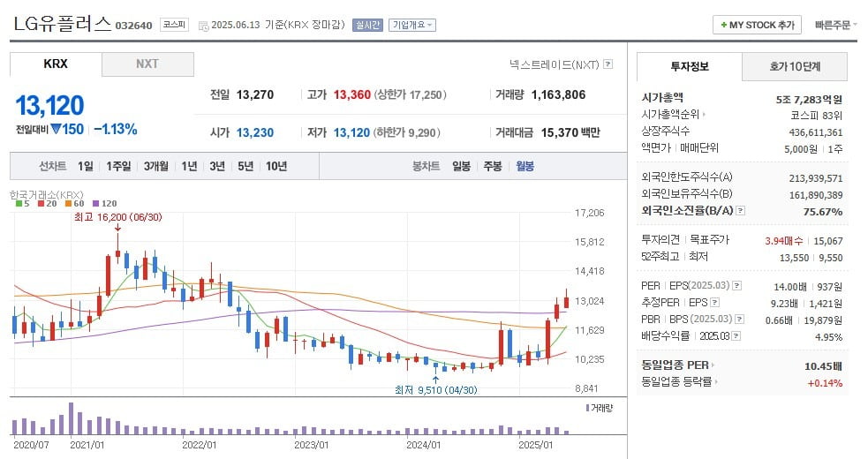Click the 동일업종 PER link
The width and height of the screenshot is (868, 459).
675,365
